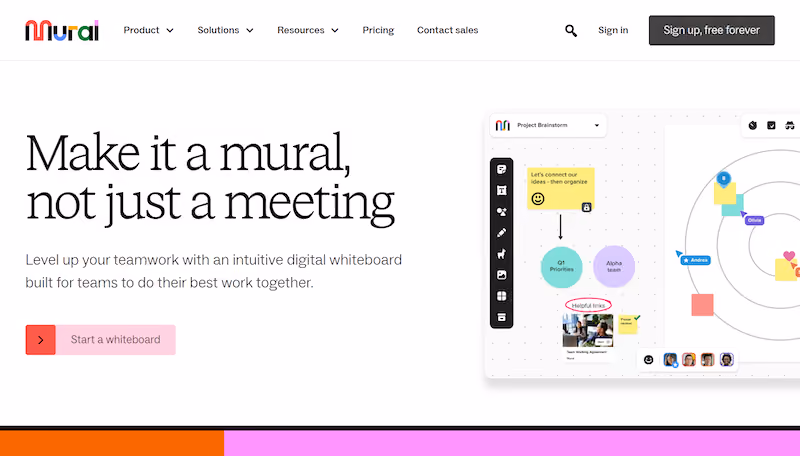This screenshot has height=456, width=800.
Task: Go to the Pricing page
Action: coord(378,30)
